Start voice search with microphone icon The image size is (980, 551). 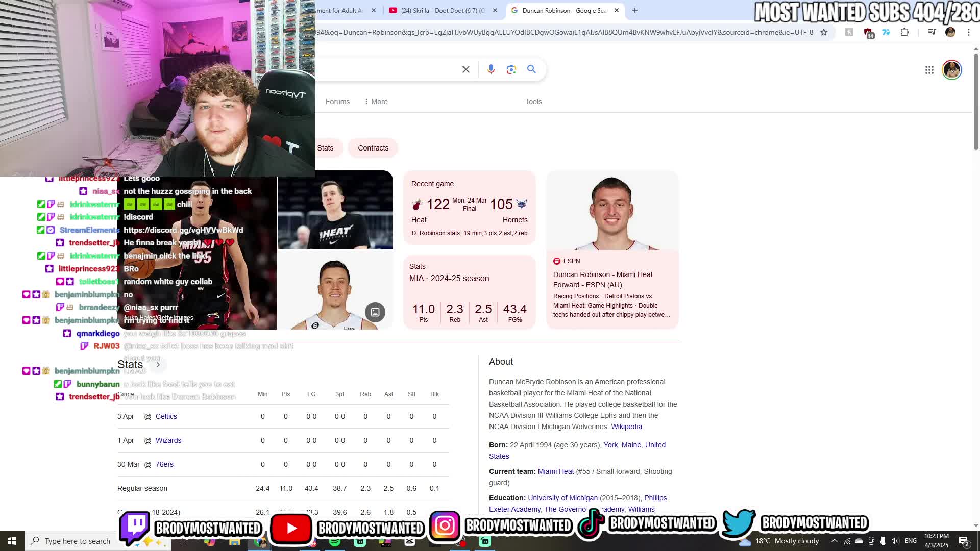coord(491,69)
